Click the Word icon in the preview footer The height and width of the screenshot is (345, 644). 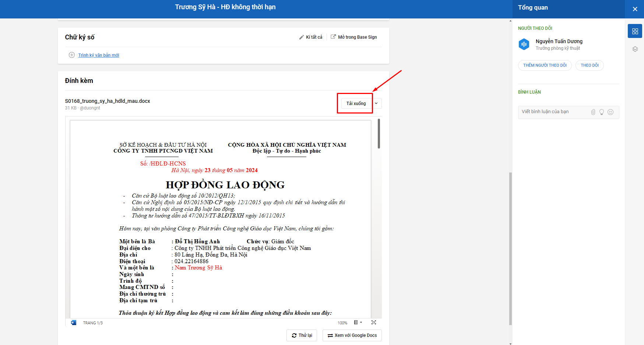74,323
